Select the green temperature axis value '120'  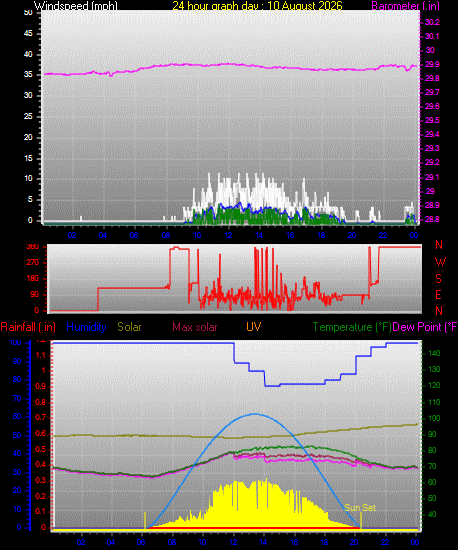[435, 385]
